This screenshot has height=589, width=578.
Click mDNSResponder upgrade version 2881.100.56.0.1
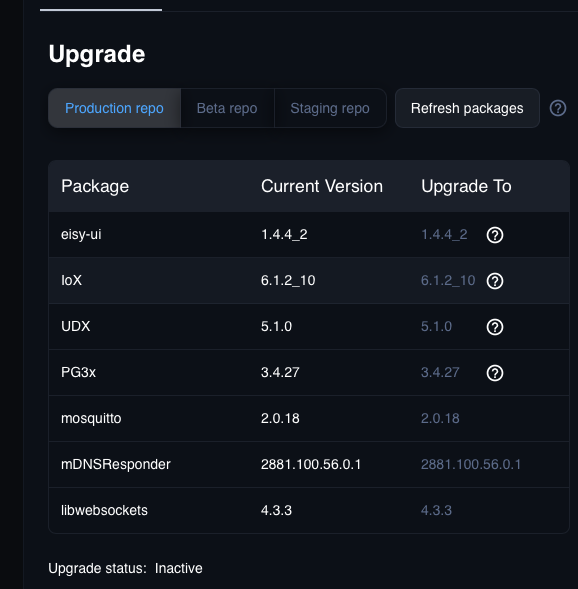point(471,465)
